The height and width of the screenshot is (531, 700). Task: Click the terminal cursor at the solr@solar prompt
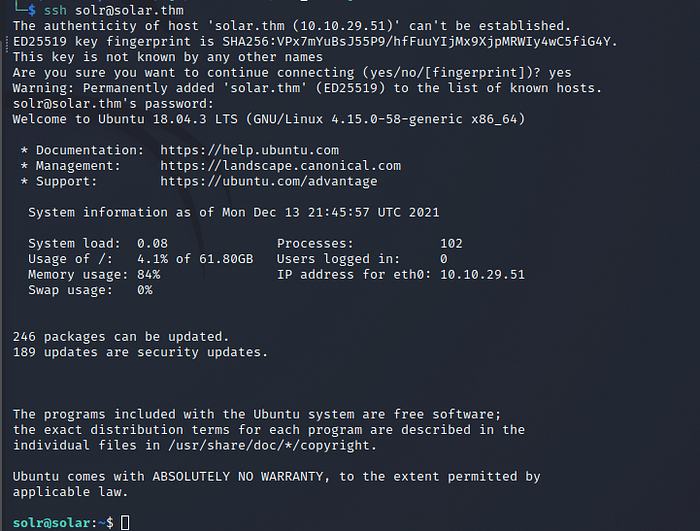125,523
